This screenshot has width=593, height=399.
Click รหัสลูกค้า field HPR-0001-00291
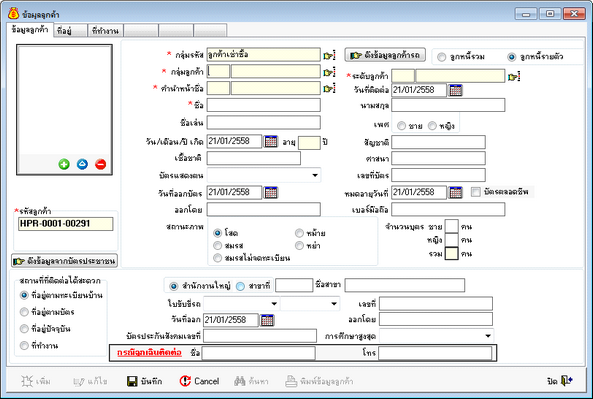coord(65,224)
